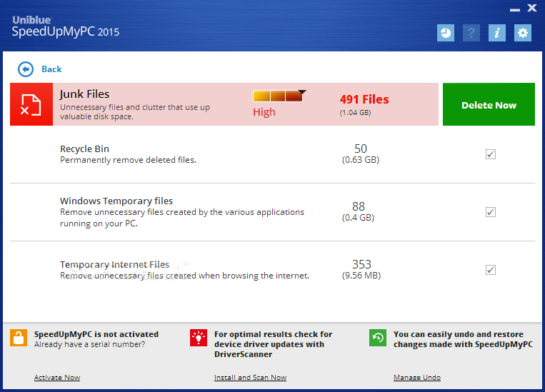Click the red 'High' severity label
Image resolution: width=545 pixels, height=392 pixels.
(x=264, y=112)
